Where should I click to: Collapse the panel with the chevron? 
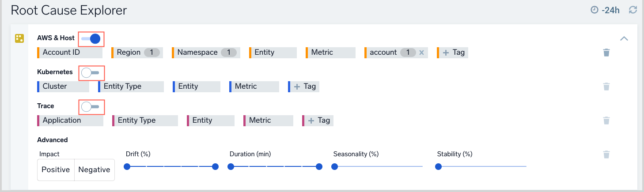tap(624, 38)
